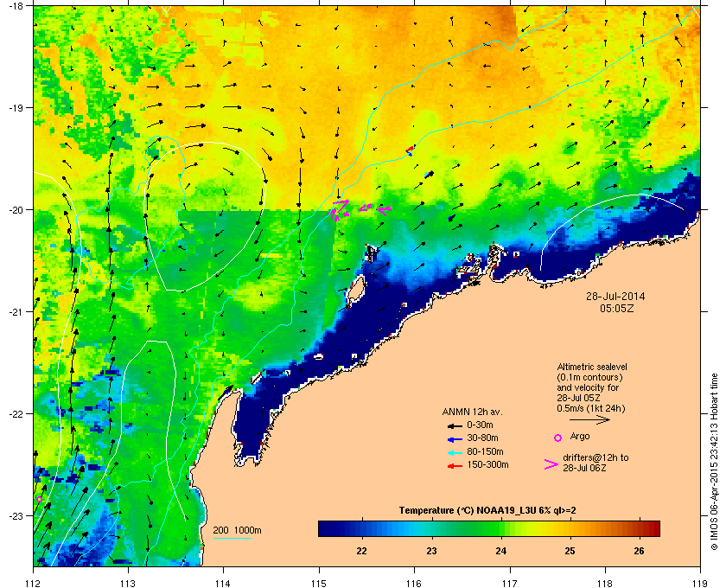Click the Temperature NOAA19_L3U colorbar title
This screenshot has height=588, width=726.
pyautogui.click(x=487, y=511)
